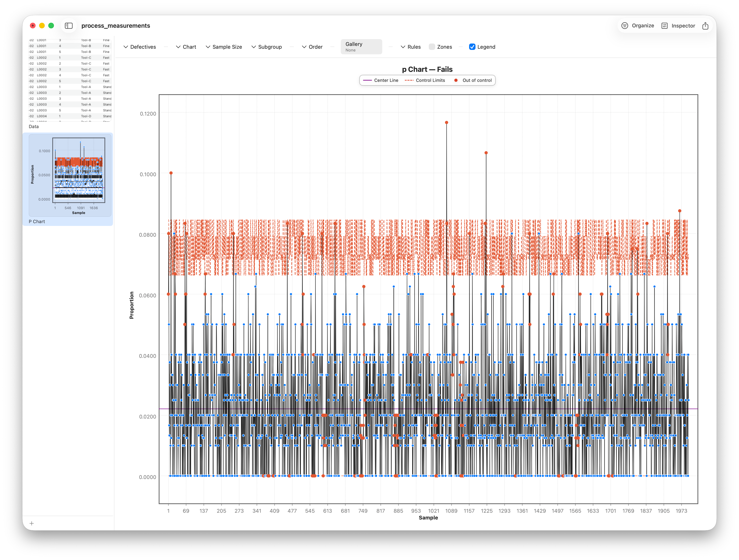Click the green fullscreen window button
The image size is (739, 560).
click(51, 26)
